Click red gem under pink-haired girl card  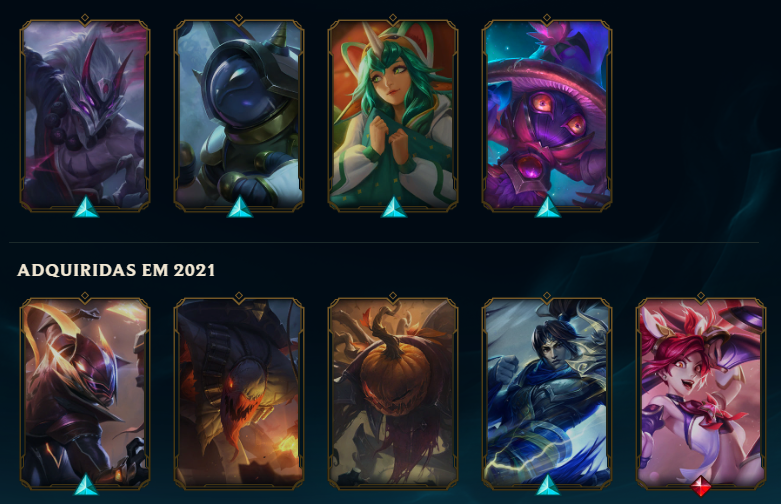(x=701, y=486)
